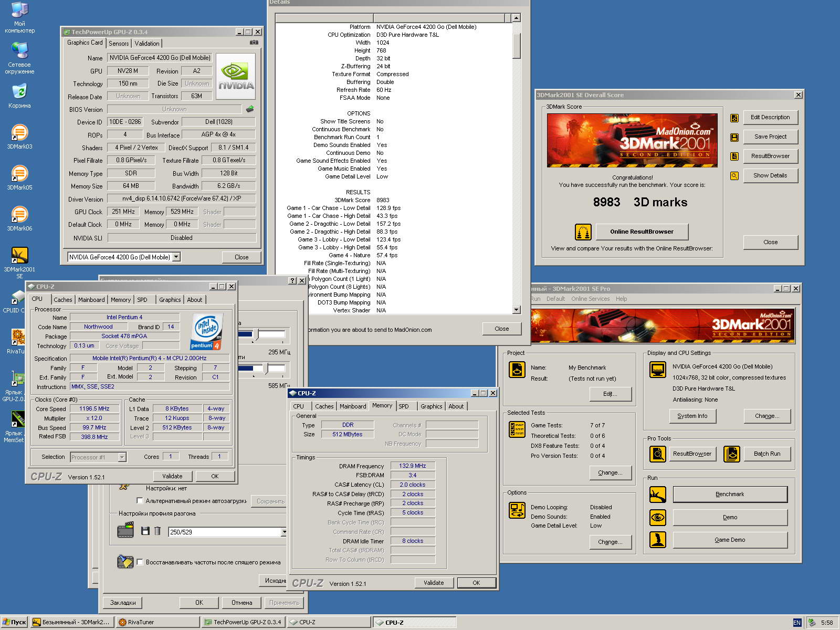Click the Details window scrollbar up arrow
The width and height of the screenshot is (840, 630).
coord(516,18)
